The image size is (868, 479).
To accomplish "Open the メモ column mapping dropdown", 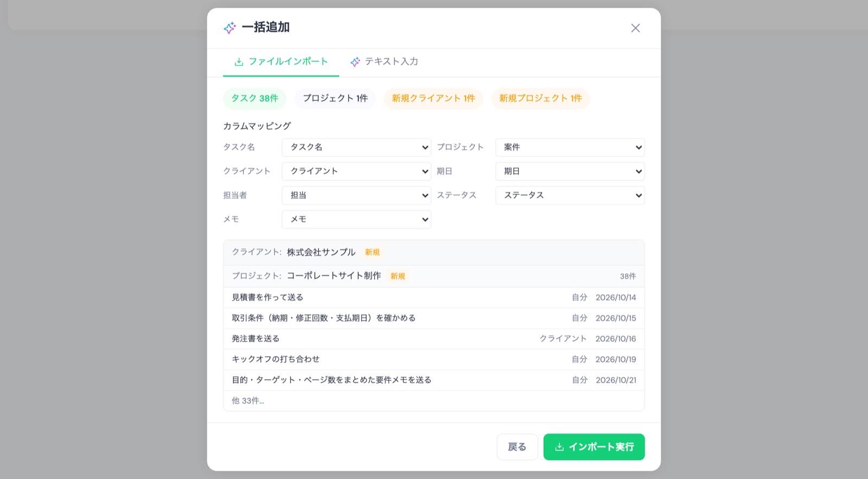I will [x=356, y=219].
